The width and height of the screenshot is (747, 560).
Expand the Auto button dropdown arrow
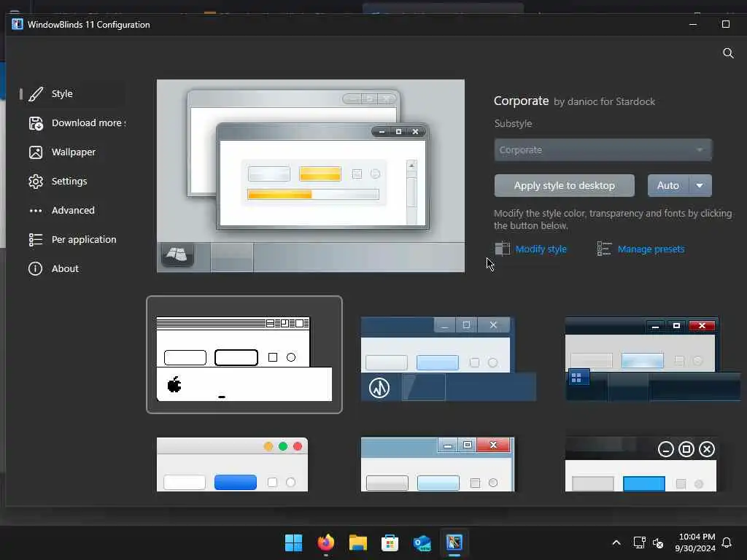click(x=700, y=186)
